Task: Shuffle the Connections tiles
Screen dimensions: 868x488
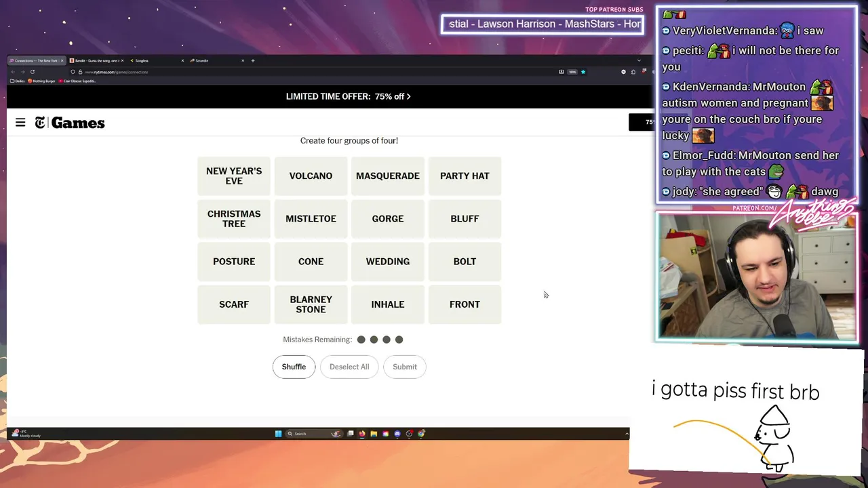Action: tap(294, 367)
